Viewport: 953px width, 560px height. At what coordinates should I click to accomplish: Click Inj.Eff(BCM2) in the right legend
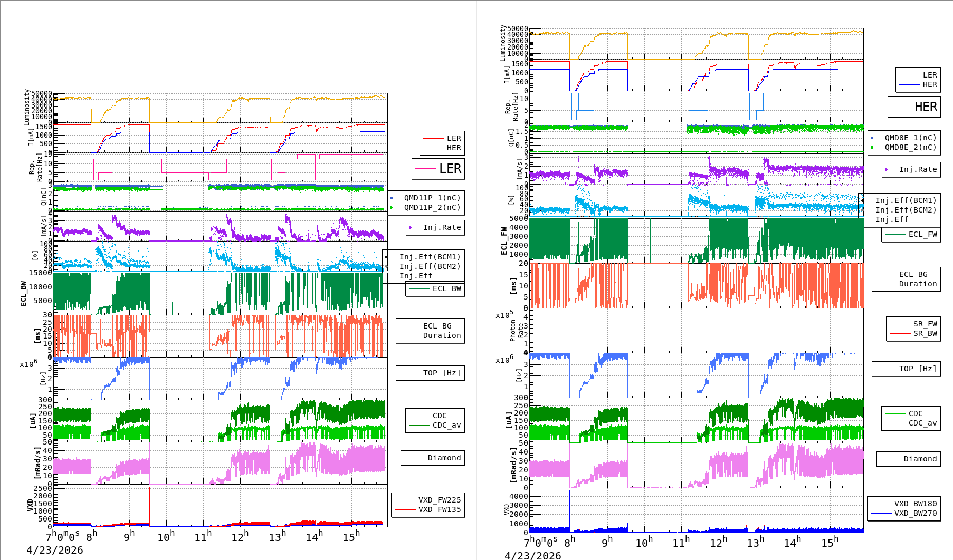pyautogui.click(x=906, y=210)
